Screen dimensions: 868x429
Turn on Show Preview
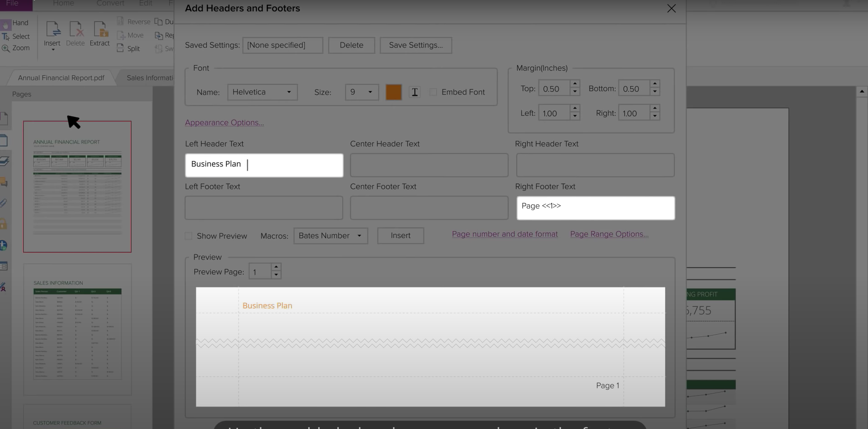pyautogui.click(x=188, y=236)
